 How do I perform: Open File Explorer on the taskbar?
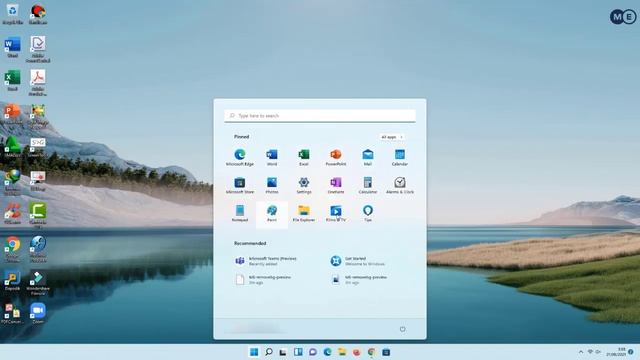(342, 352)
